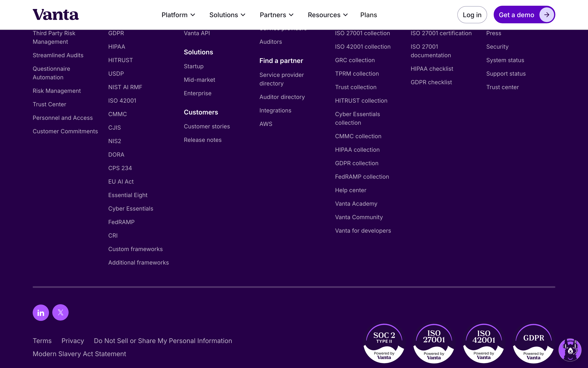The width and height of the screenshot is (588, 368).
Task: Open the Integrations partner link
Action: click(275, 110)
